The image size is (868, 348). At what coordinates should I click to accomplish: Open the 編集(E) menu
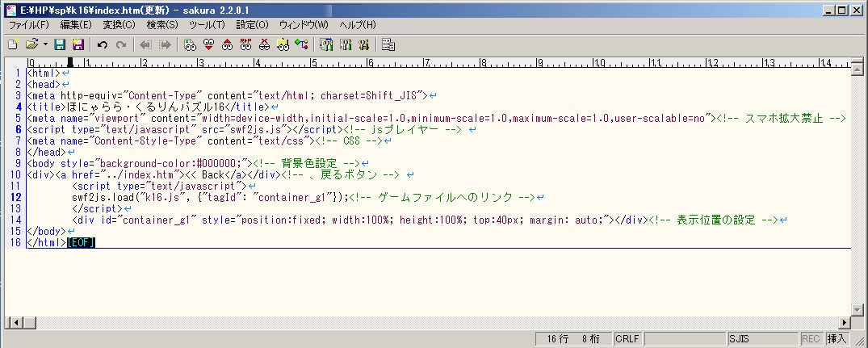pos(76,25)
